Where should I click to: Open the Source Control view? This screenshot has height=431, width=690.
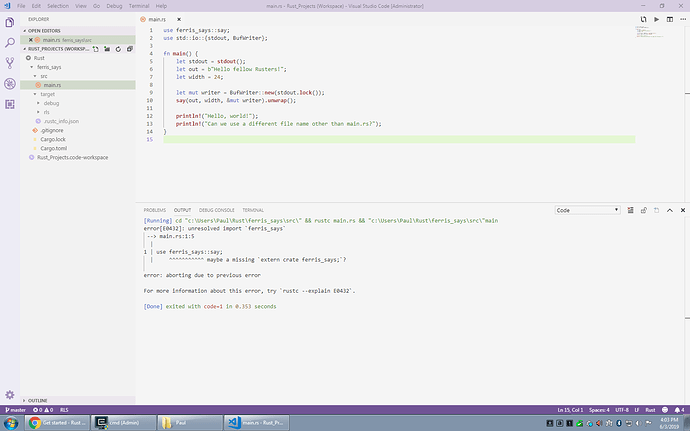tap(10, 63)
